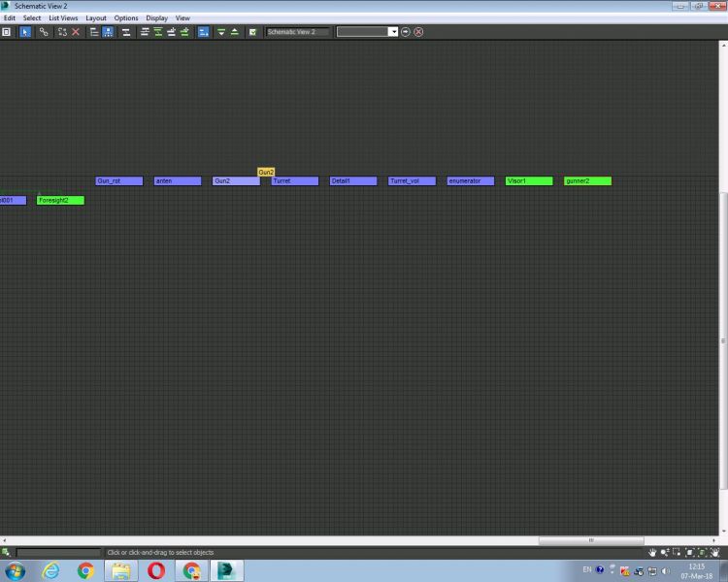Select the anten node
728x582 pixels.
pos(178,181)
